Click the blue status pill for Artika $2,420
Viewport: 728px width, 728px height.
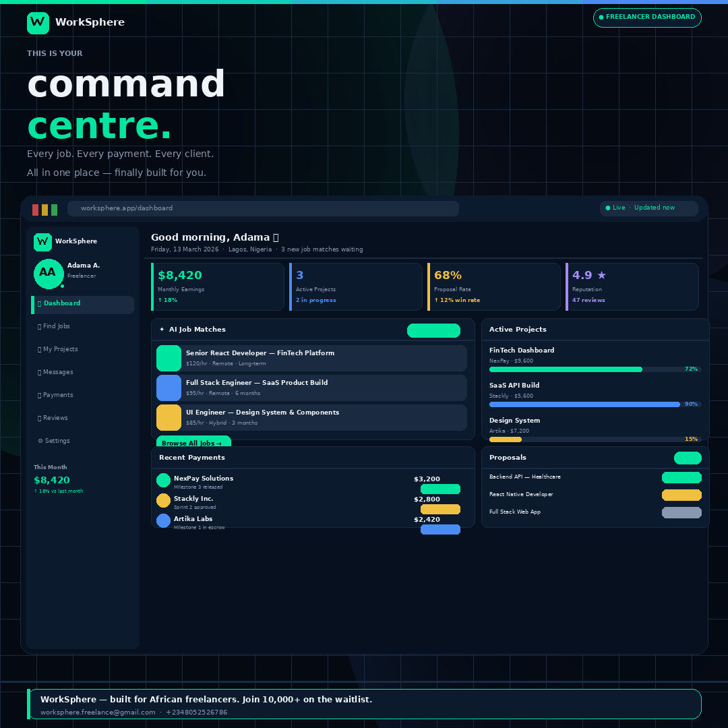coord(441,529)
